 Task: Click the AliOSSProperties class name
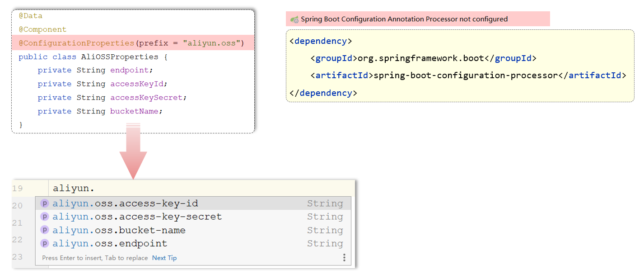tap(120, 57)
